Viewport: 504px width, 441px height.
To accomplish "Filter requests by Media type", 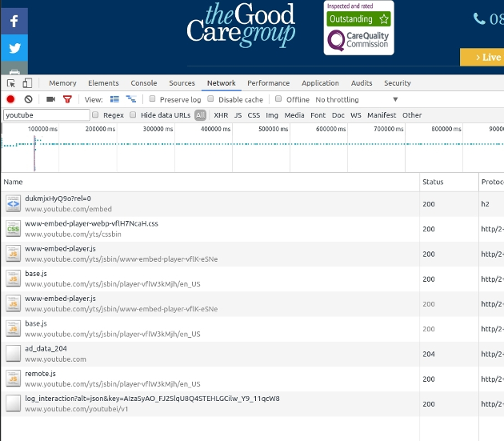I will click(x=294, y=115).
